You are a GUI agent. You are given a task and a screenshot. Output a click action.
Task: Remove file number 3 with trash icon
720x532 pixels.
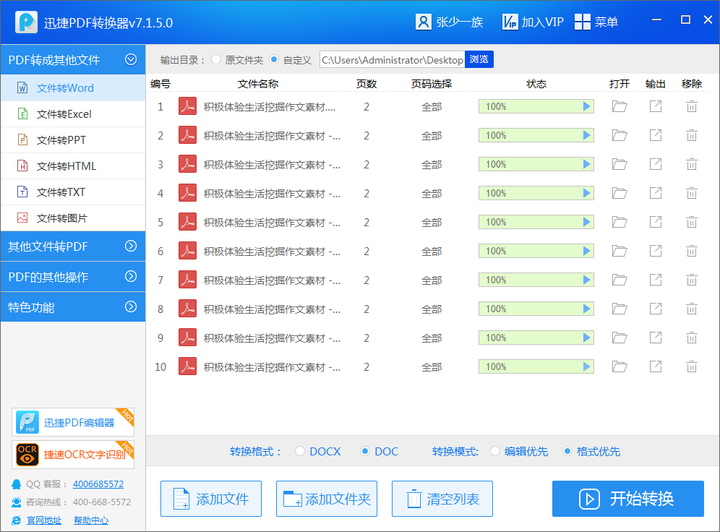point(692,164)
